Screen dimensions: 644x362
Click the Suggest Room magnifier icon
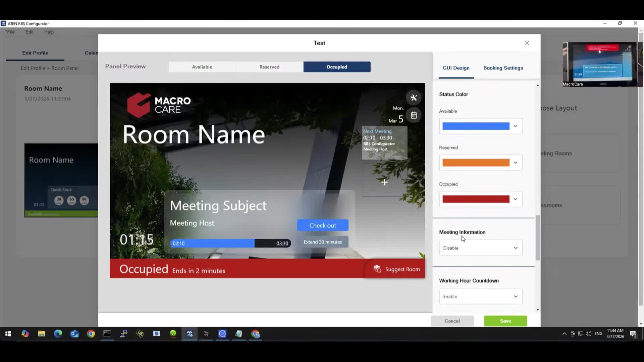377,268
